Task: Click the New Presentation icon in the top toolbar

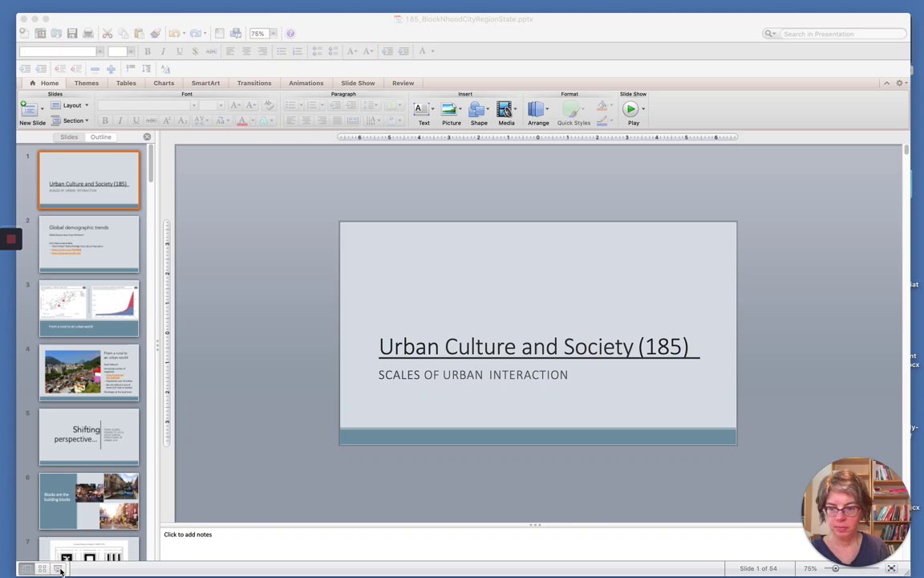Action: (24, 34)
